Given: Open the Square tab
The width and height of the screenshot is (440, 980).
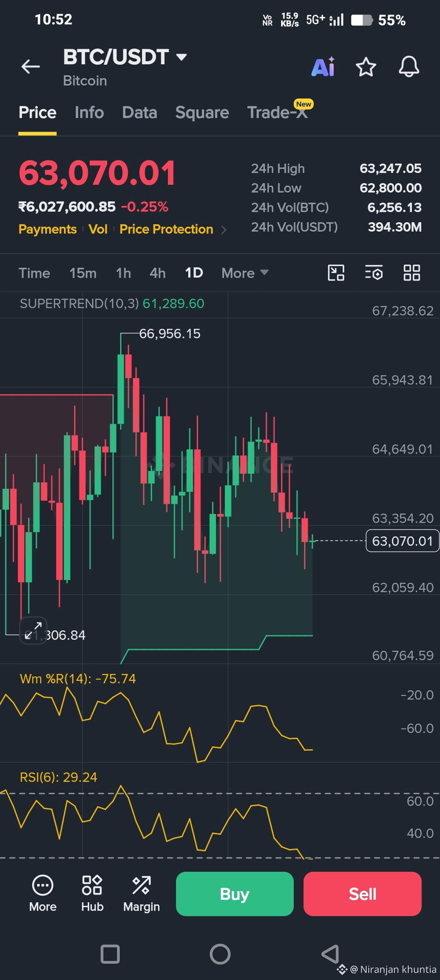Looking at the screenshot, I should click(x=202, y=113).
